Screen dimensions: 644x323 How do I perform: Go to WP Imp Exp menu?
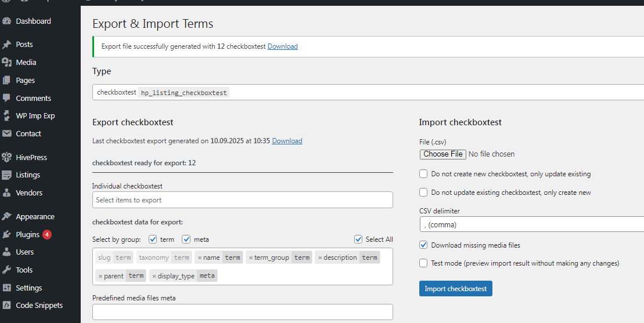(x=35, y=116)
